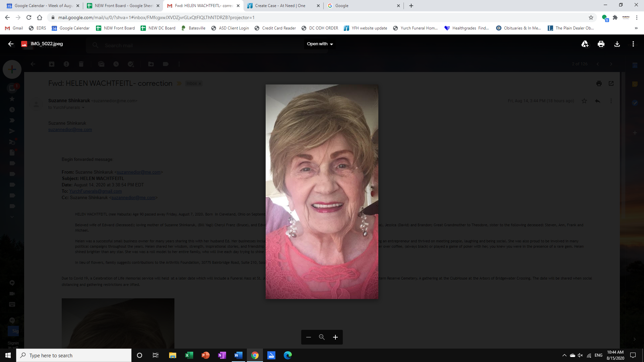Click the back arrow to close image preview
The width and height of the screenshot is (644, 362).
pyautogui.click(x=11, y=44)
